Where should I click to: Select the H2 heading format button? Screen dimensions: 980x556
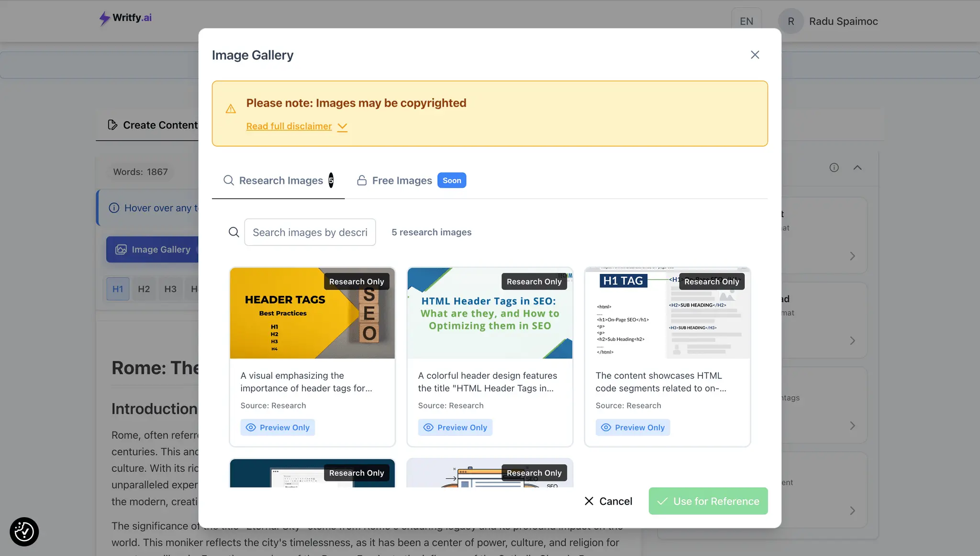pos(144,289)
